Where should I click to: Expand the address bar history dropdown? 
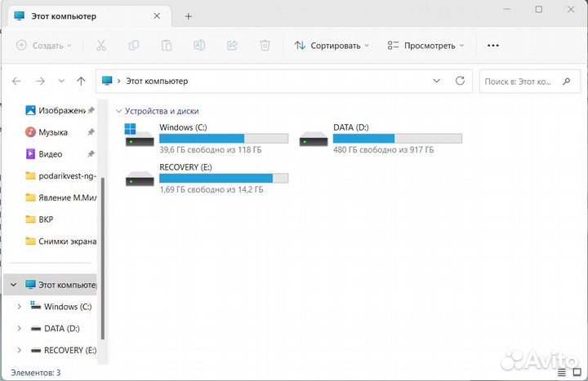437,82
